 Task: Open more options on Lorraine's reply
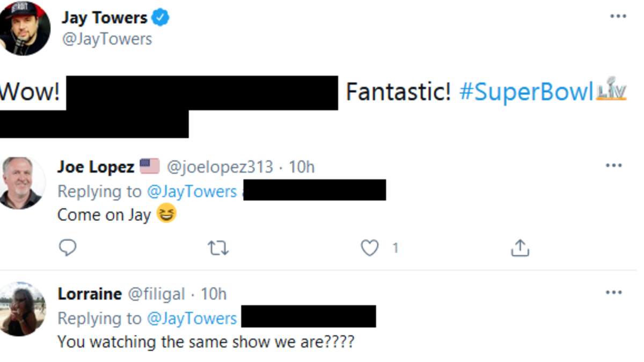(613, 293)
